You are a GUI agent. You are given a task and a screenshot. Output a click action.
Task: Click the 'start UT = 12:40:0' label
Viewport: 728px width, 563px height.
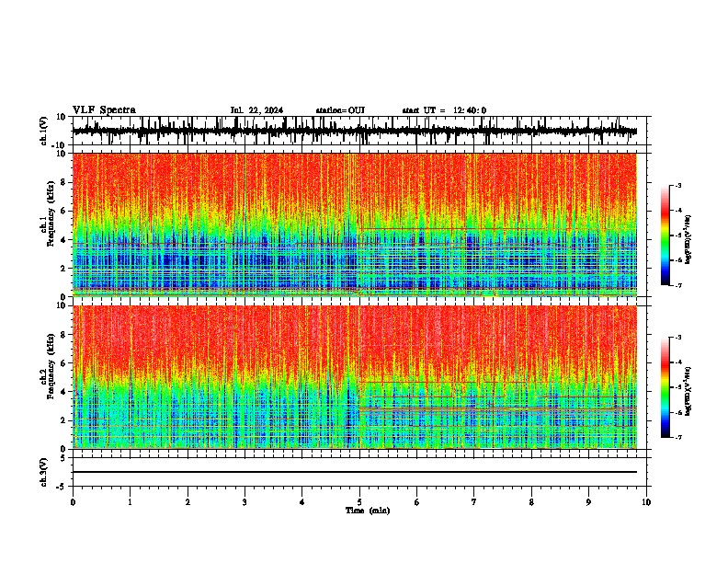(444, 110)
